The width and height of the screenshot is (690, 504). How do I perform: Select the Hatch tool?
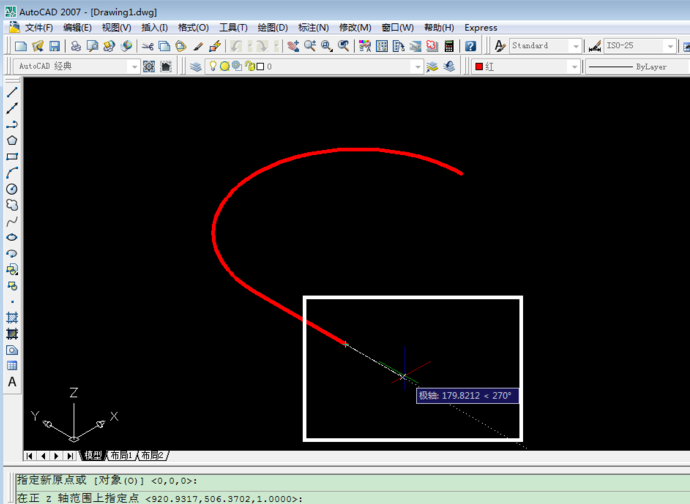pos(12,318)
